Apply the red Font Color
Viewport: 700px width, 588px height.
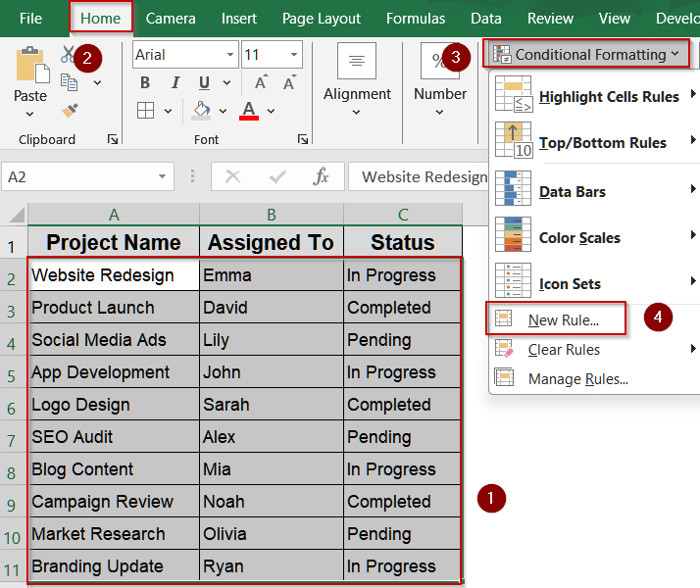click(x=249, y=110)
